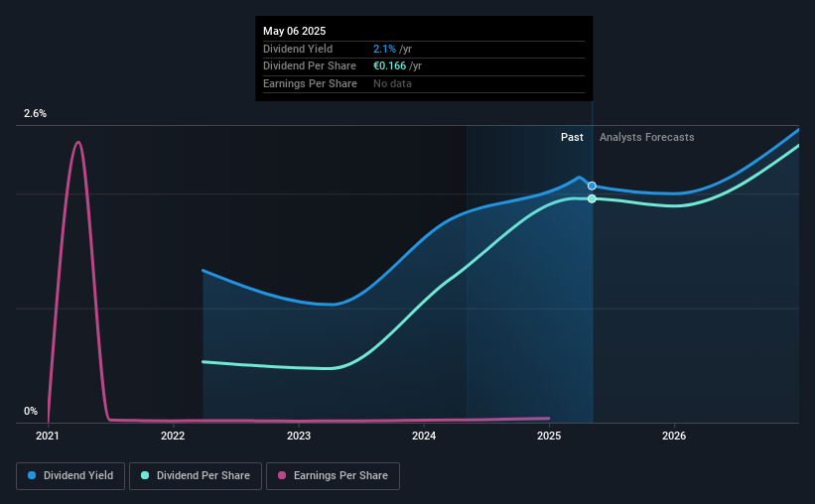Toggle the Dividend Per Share legend button
This screenshot has width=815, height=504.
pos(196,476)
